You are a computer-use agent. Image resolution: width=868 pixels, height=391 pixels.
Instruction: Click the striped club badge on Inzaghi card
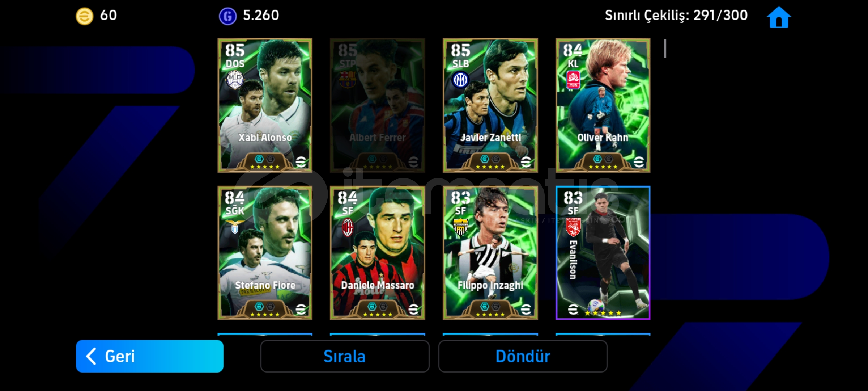point(460,227)
